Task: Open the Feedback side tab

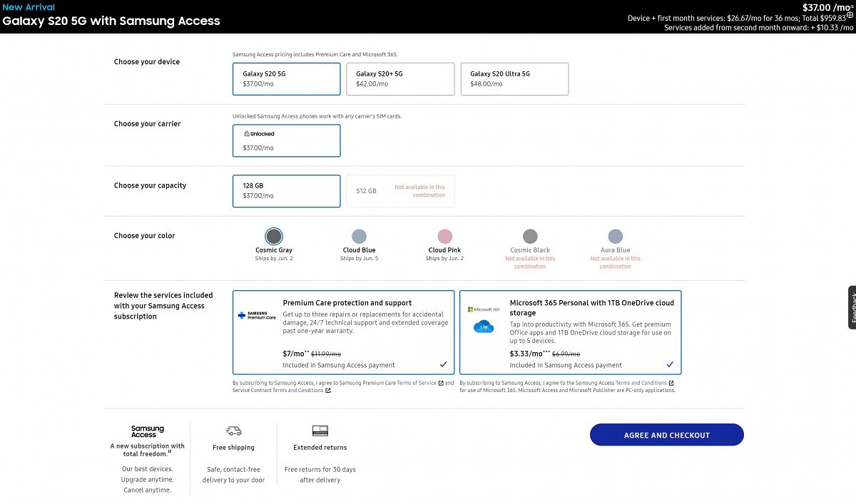Action: pyautogui.click(x=852, y=307)
